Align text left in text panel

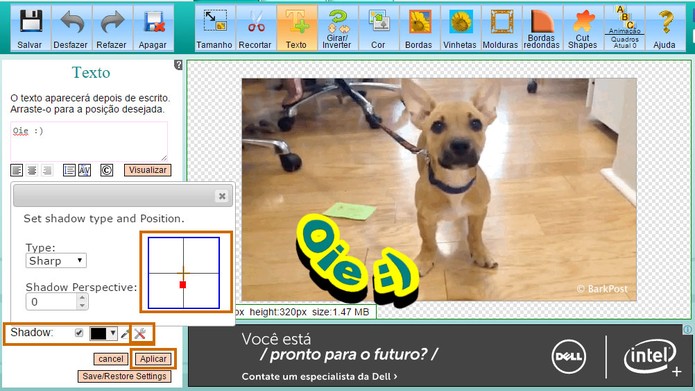(x=16, y=170)
